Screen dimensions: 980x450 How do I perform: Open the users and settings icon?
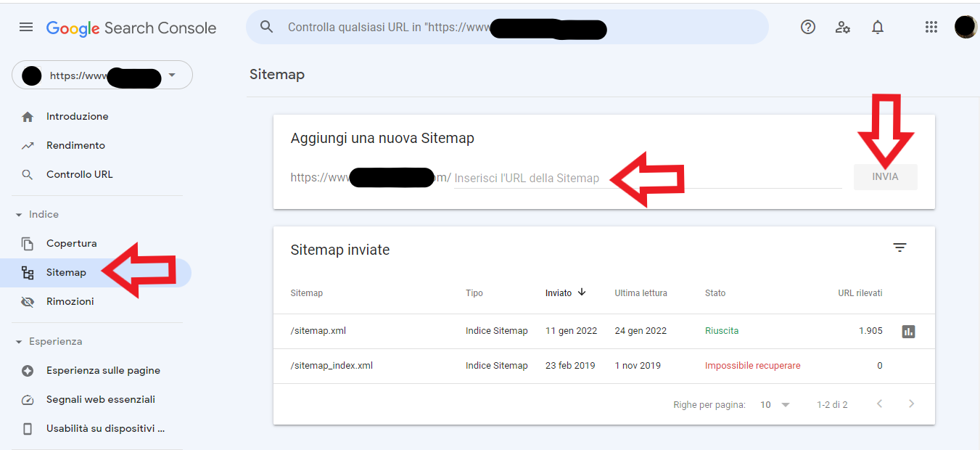pos(842,28)
